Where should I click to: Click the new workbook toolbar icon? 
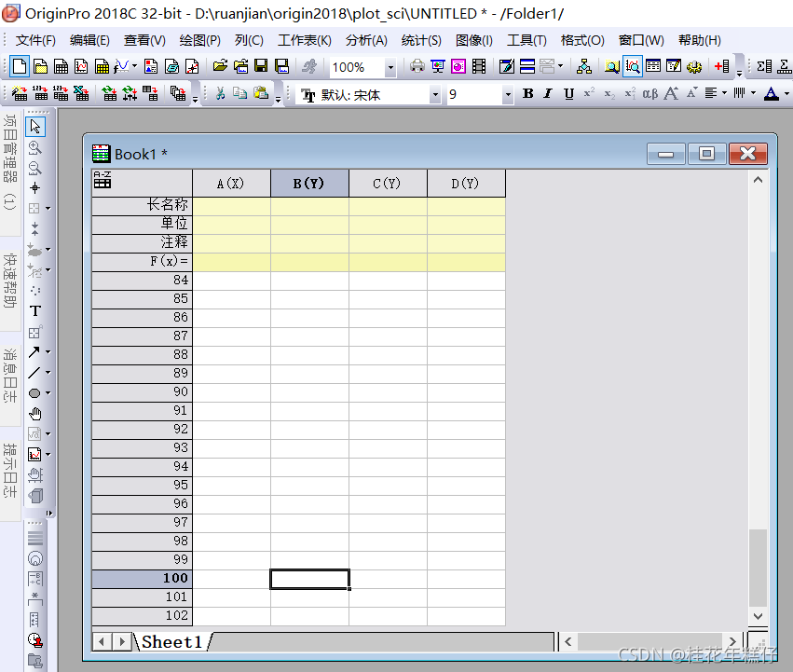tap(61, 66)
